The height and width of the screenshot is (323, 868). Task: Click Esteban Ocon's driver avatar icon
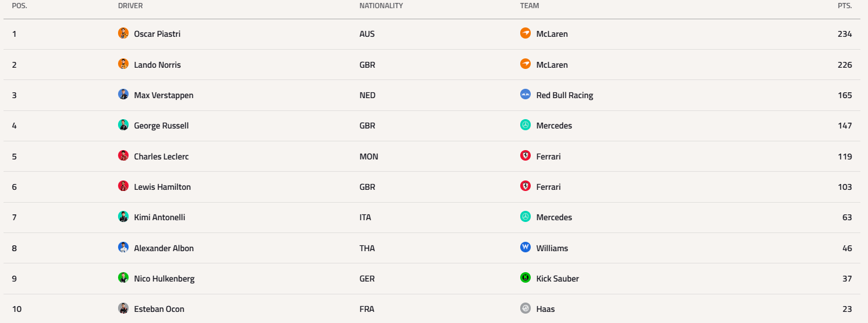pyautogui.click(x=123, y=308)
